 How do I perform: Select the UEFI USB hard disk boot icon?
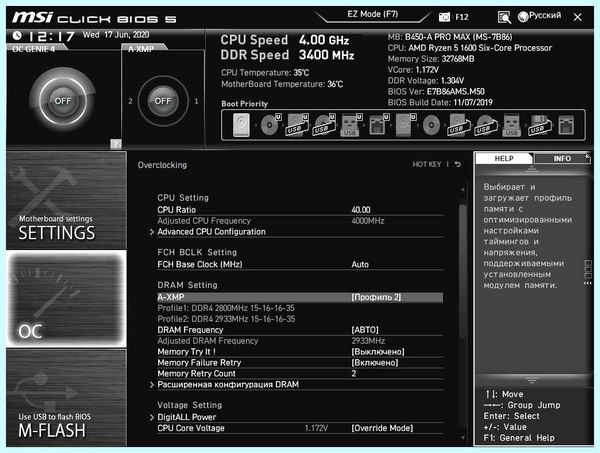pos(297,125)
